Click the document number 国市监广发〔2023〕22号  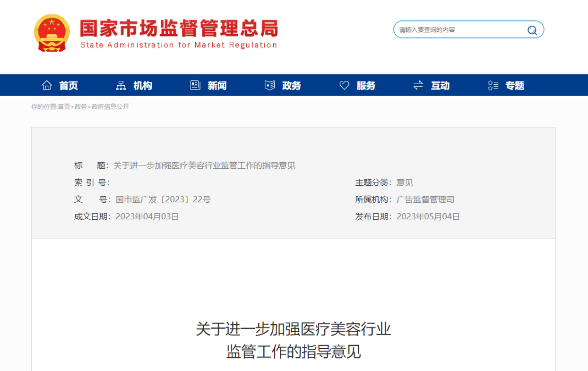[x=163, y=200]
